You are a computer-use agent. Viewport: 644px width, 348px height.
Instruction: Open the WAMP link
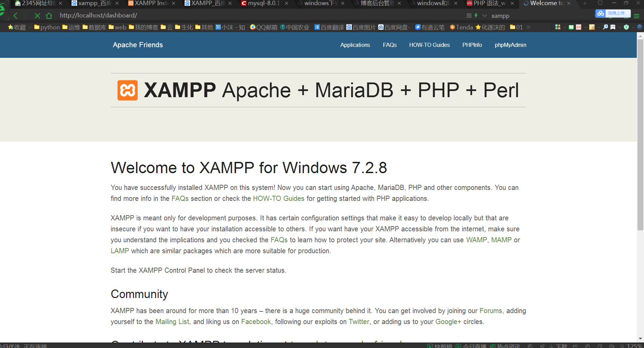(x=476, y=240)
